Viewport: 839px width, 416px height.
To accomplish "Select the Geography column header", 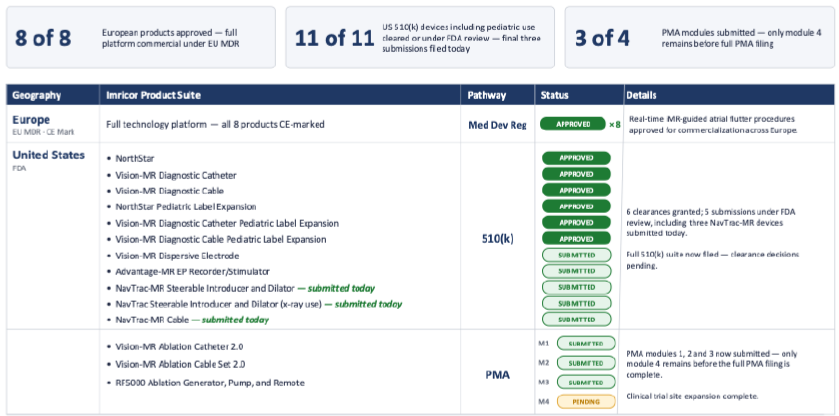I will (x=52, y=95).
